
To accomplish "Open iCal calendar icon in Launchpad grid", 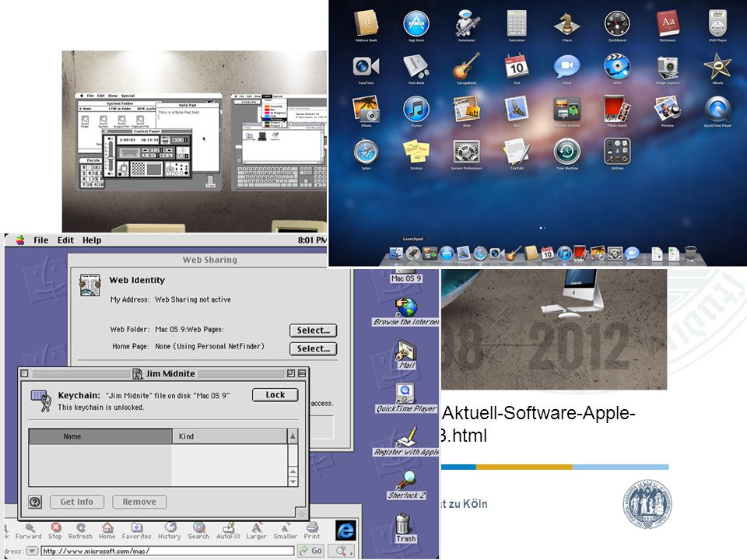I will pos(517,67).
